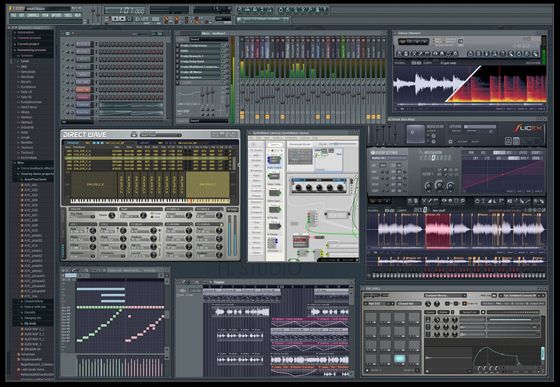The image size is (560, 387).
Task: Trigger the highlighted cyan pad in FPC
Action: [399, 358]
